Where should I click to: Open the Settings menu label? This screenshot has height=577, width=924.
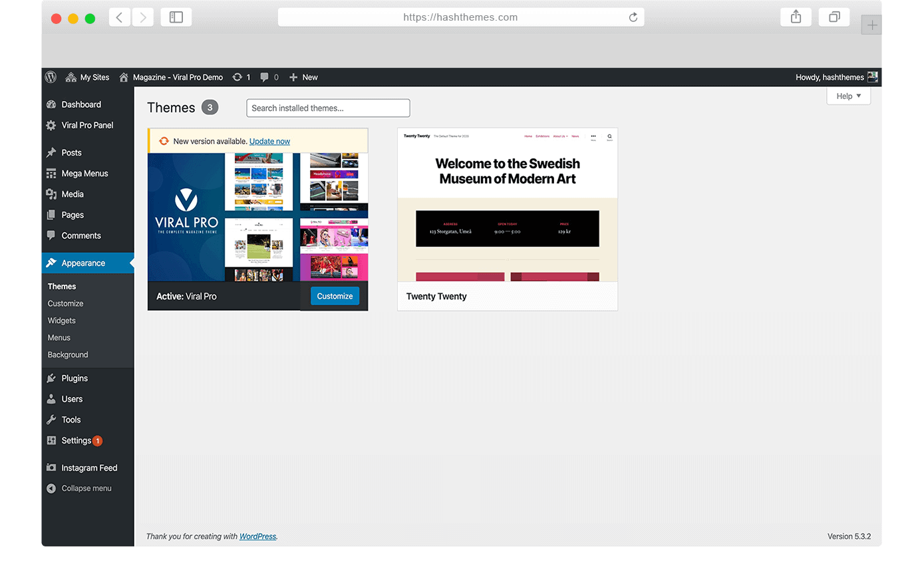(77, 440)
